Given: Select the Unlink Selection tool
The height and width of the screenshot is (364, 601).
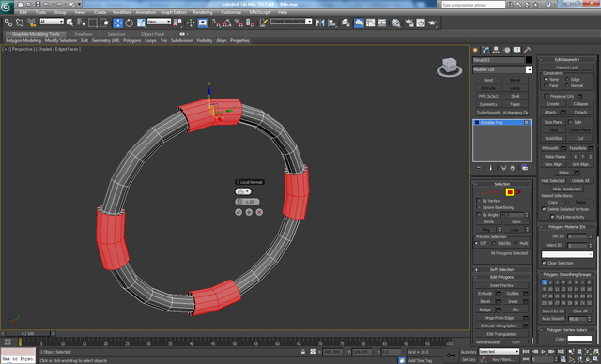Looking at the screenshot, I should click(x=20, y=23).
